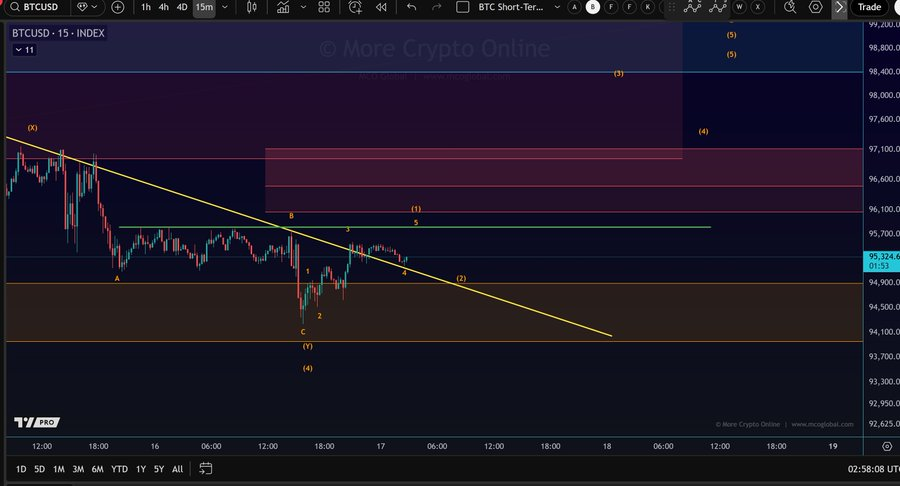Select the W favorite button in toolbar
The height and width of the screenshot is (486, 900).
(x=738, y=7)
